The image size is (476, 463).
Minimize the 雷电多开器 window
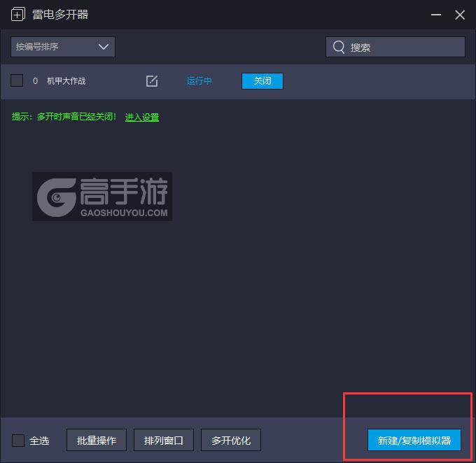436,15
